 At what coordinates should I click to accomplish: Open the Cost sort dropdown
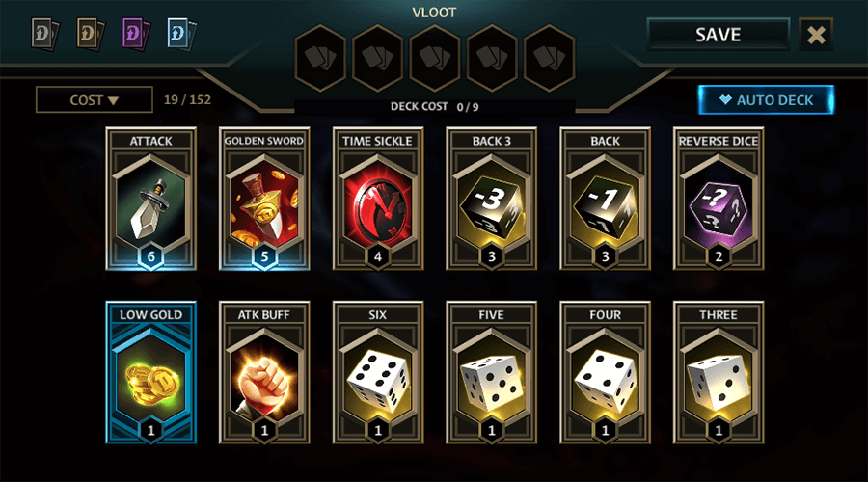95,100
